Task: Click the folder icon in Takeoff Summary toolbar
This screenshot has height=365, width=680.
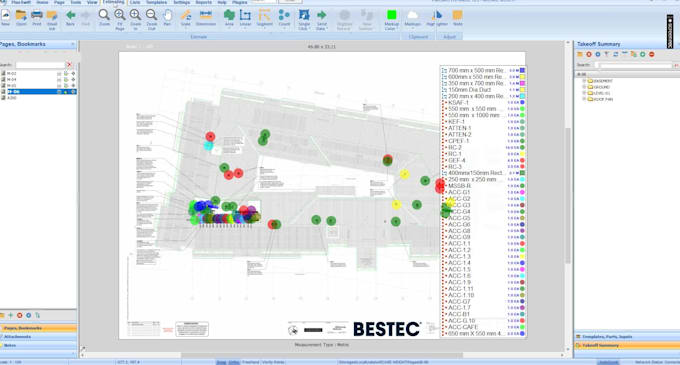Action: point(579,54)
